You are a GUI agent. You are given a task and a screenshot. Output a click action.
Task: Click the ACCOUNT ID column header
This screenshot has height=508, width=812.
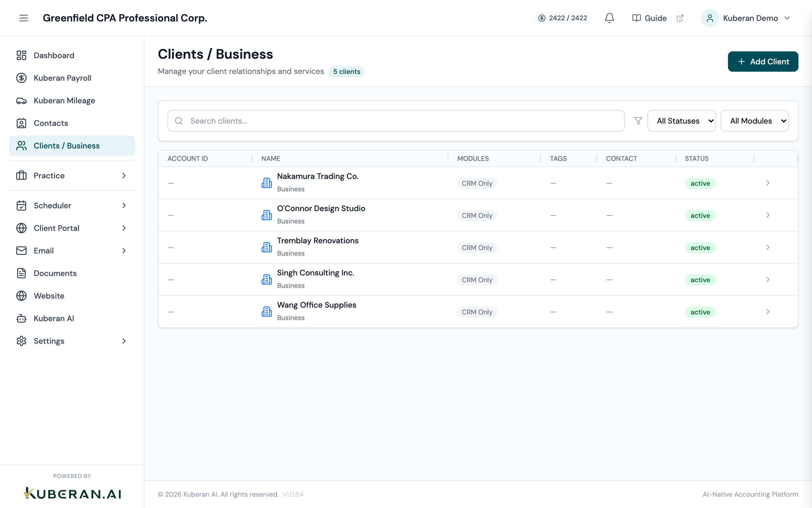pos(187,159)
